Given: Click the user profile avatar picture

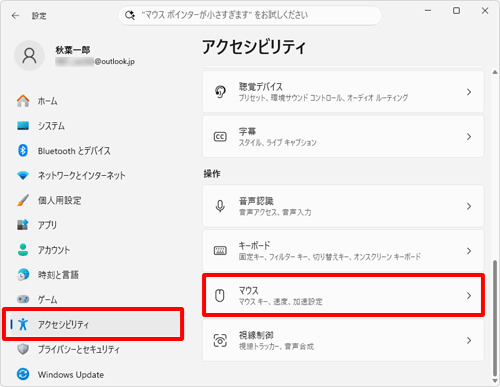Looking at the screenshot, I should 29,56.
